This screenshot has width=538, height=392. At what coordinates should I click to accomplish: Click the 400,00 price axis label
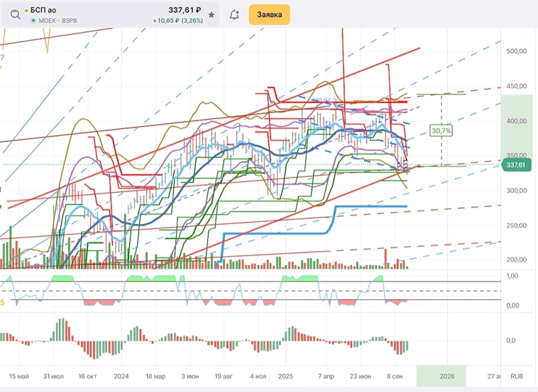pos(517,121)
